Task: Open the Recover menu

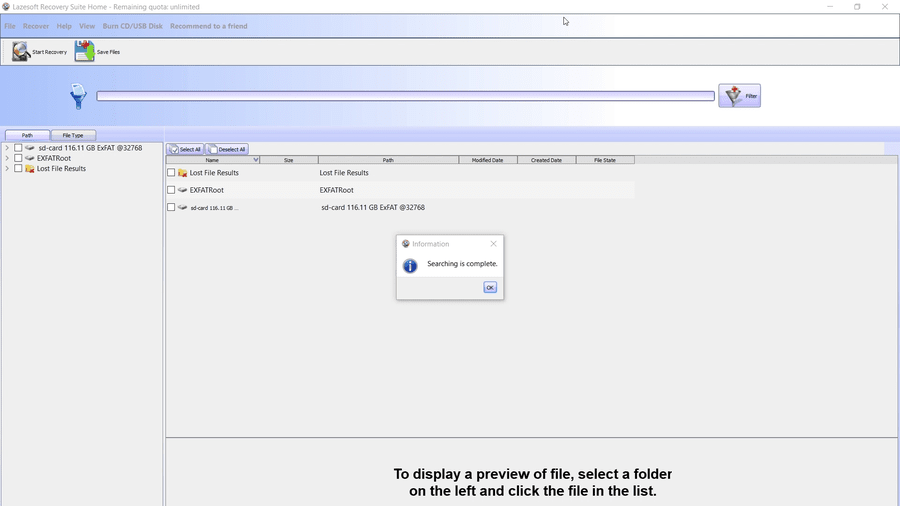Action: click(x=36, y=26)
